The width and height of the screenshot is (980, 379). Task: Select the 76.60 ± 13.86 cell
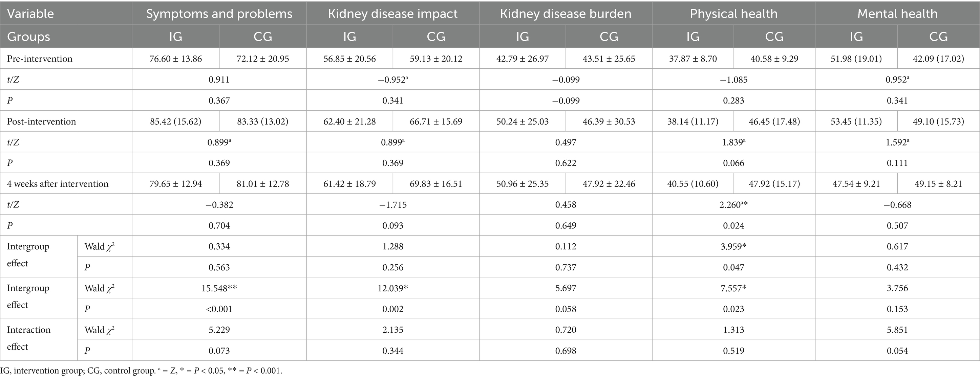[175, 59]
